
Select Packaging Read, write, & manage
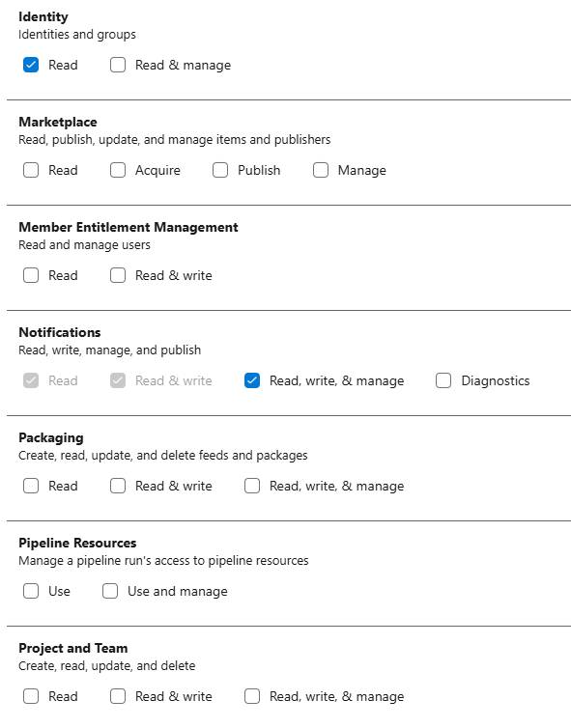click(x=252, y=486)
